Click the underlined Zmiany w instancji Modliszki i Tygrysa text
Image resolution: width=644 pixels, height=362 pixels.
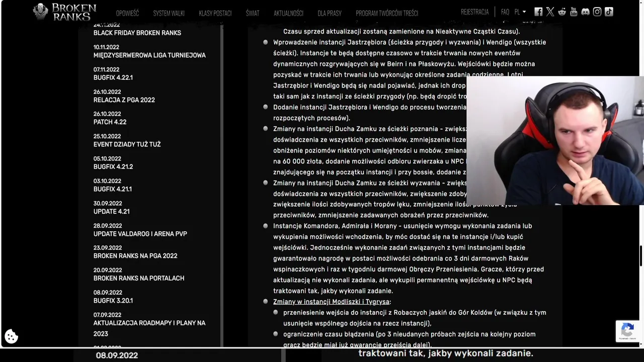[x=331, y=302]
